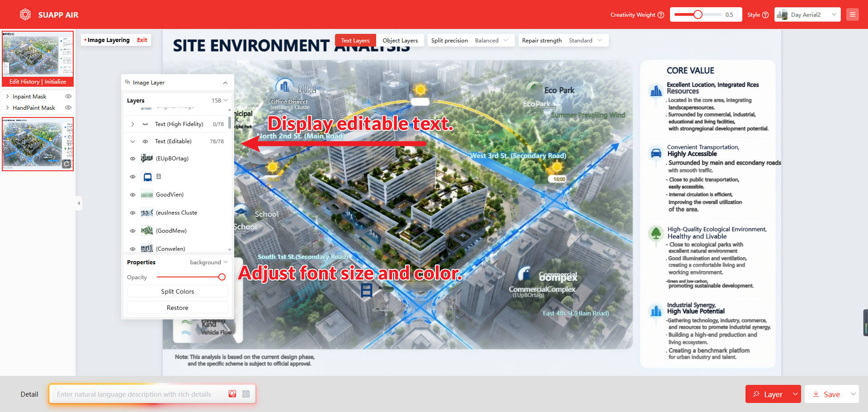Hide the (GoodMew) layer
The image size is (868, 412).
pos(132,231)
